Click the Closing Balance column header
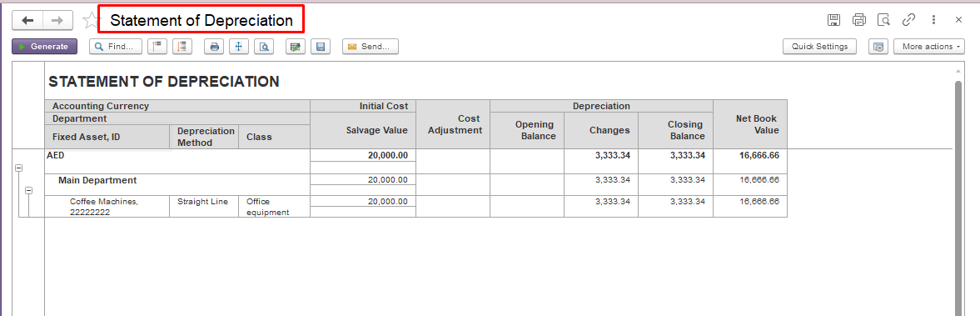Screen dimensions: 980x316 point(675,130)
